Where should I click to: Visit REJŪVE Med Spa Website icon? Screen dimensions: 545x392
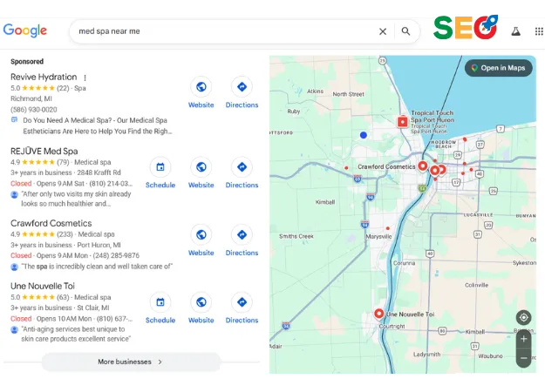click(x=201, y=167)
